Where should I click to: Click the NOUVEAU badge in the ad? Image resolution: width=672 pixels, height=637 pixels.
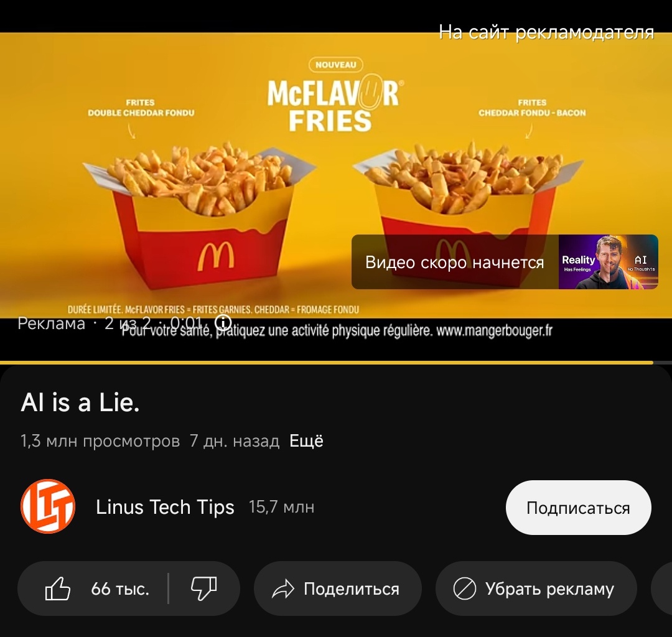pyautogui.click(x=335, y=65)
